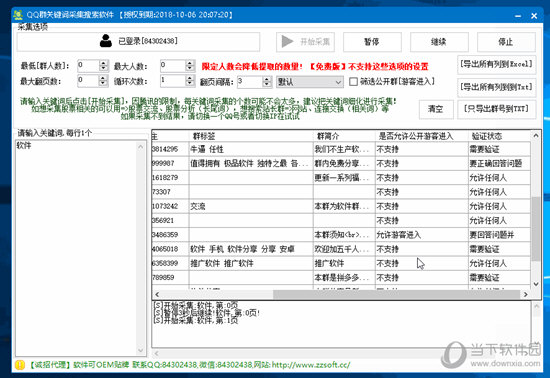Select cell 我们不生产软...

pos(344,149)
